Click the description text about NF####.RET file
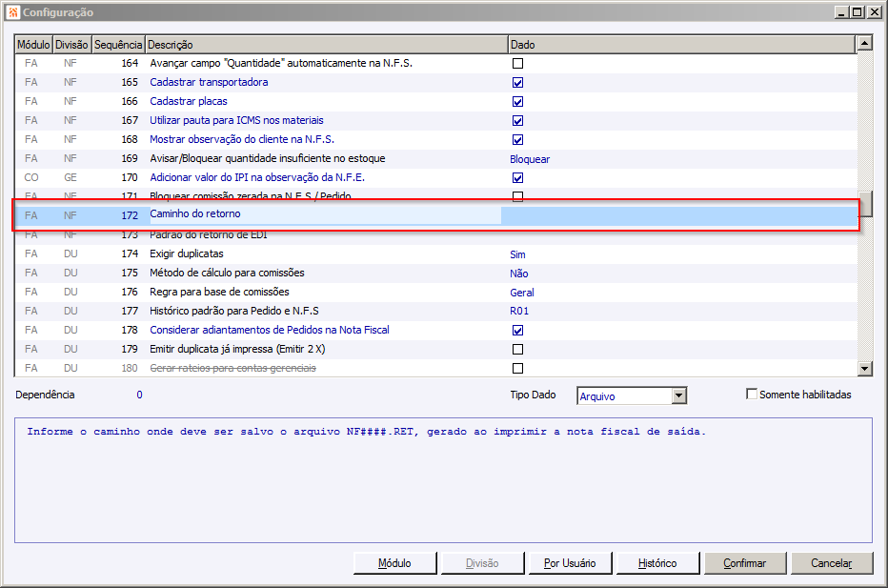Viewport: 888px width, 588px height. 367,432
